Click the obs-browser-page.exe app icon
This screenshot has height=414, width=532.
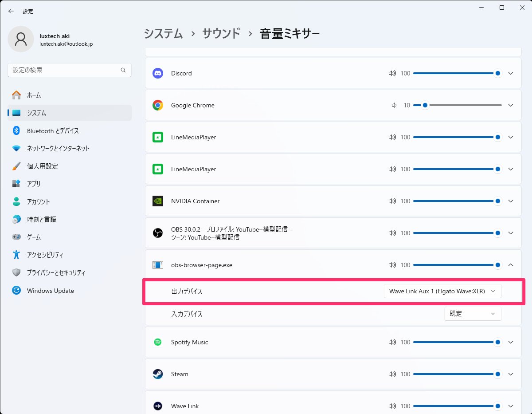click(158, 265)
